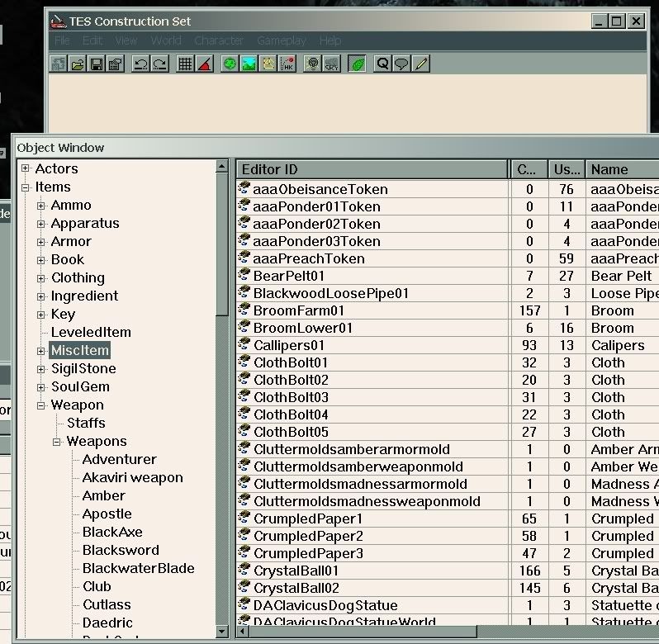Expand the Clothing category

(40, 278)
